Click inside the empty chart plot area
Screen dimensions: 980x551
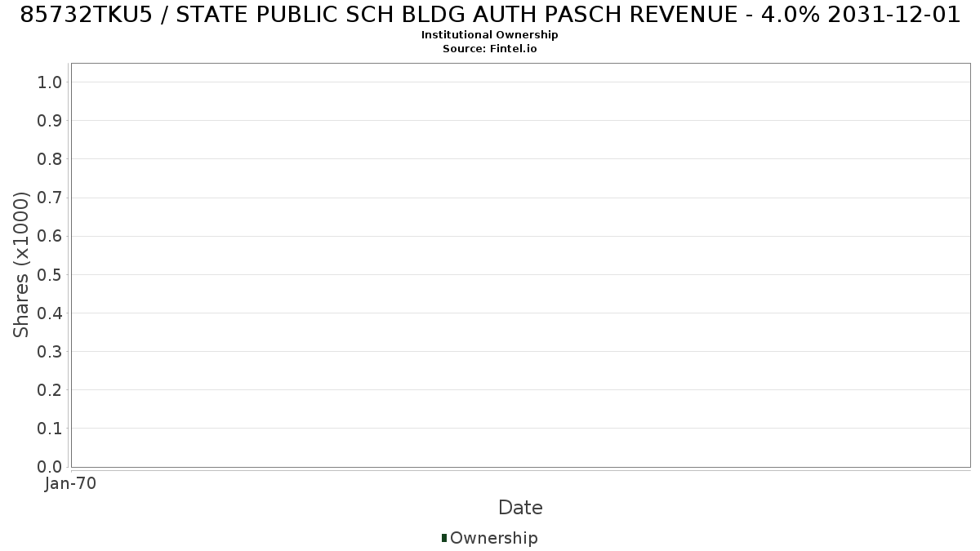pos(520,265)
